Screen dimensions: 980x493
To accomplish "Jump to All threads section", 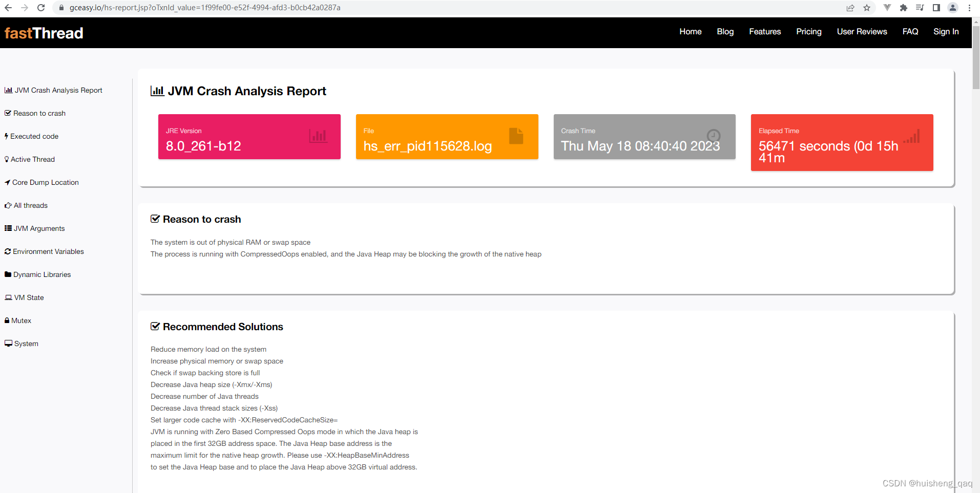I will 26,205.
